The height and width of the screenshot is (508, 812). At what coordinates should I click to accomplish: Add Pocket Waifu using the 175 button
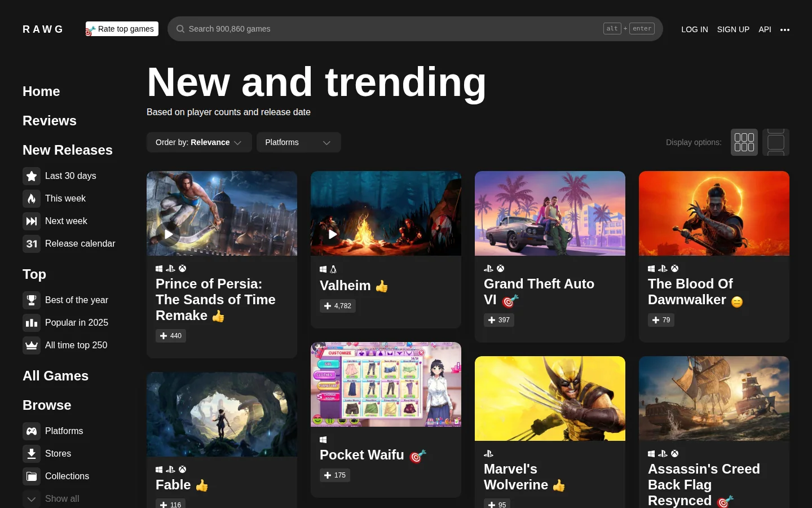(335, 475)
